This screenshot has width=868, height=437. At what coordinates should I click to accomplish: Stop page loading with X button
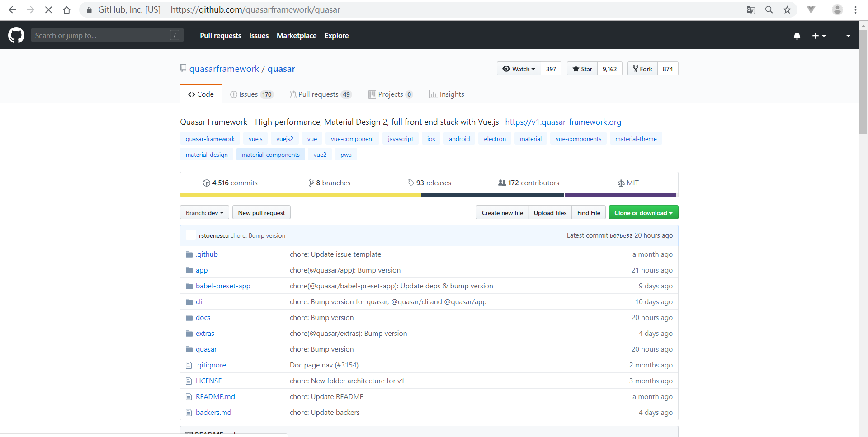(48, 9)
